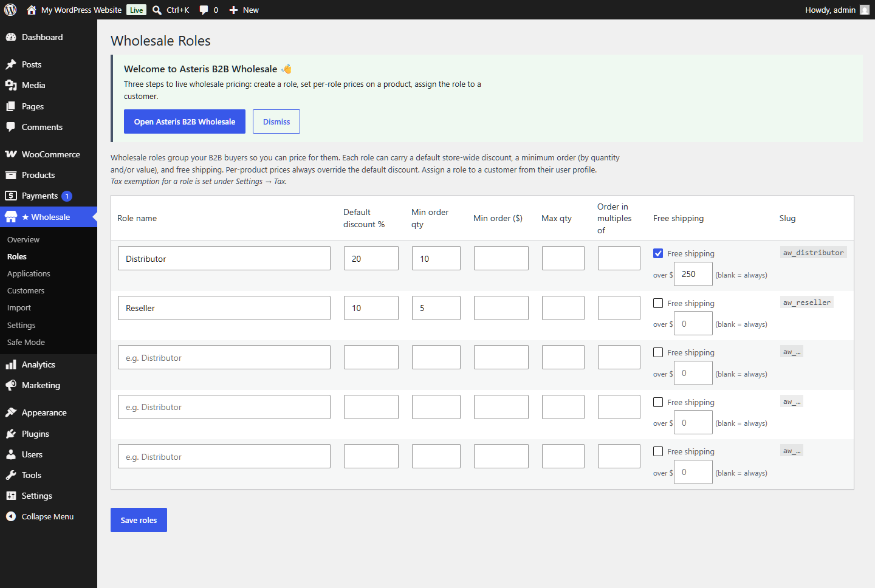Uncheck Free shipping for Distributor role
Viewport: 875px width, 588px height.
click(x=658, y=253)
